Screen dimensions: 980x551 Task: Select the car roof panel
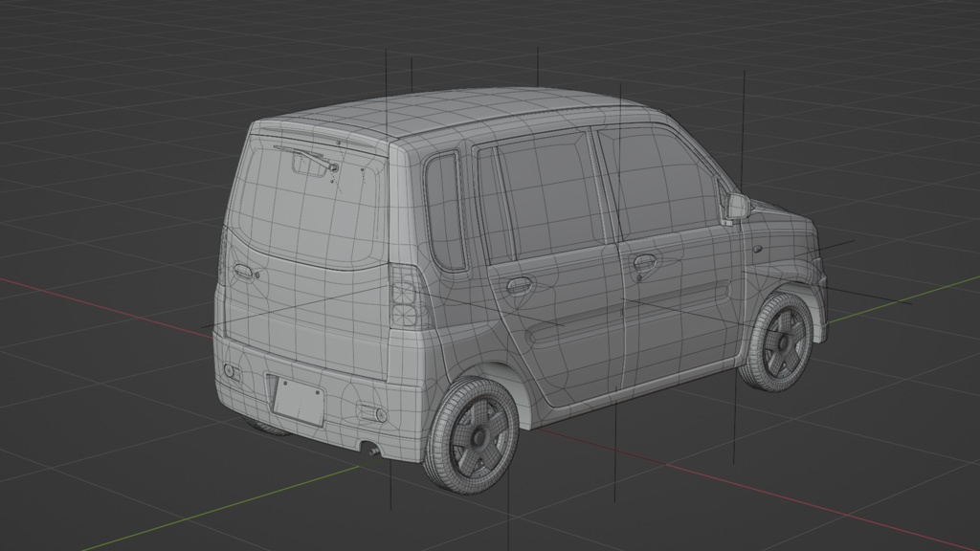457,108
